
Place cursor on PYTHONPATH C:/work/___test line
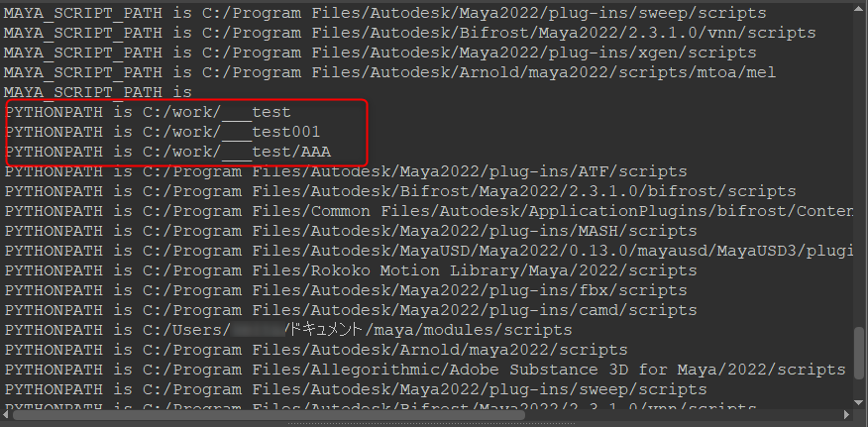[x=148, y=112]
